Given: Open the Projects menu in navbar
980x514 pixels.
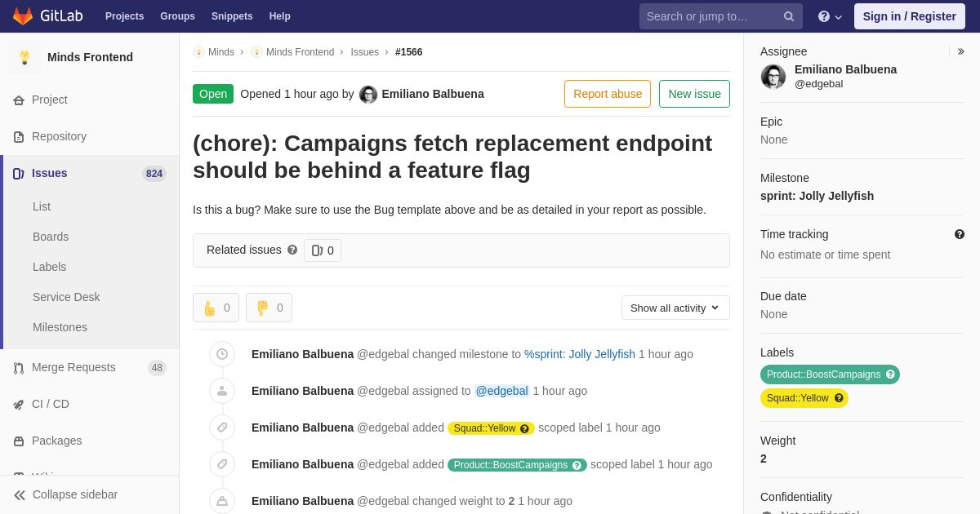Looking at the screenshot, I should click(x=124, y=16).
